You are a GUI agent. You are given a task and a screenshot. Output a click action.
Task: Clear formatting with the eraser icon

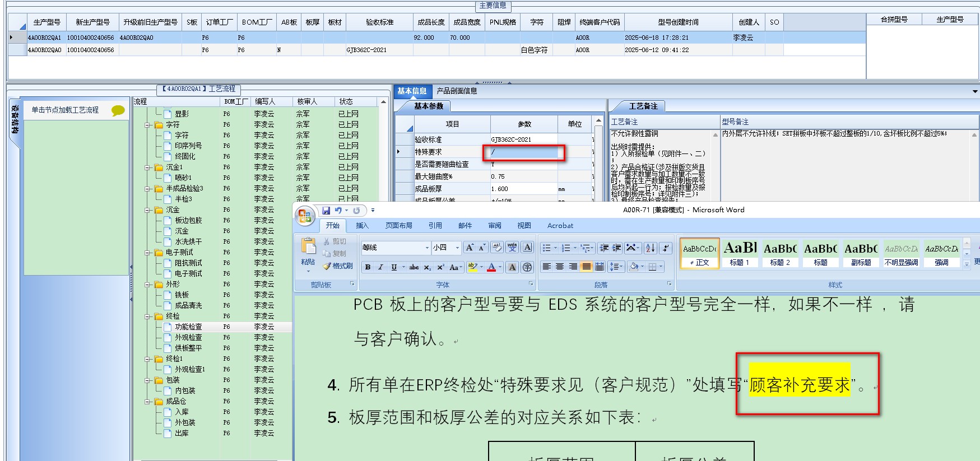pos(497,248)
